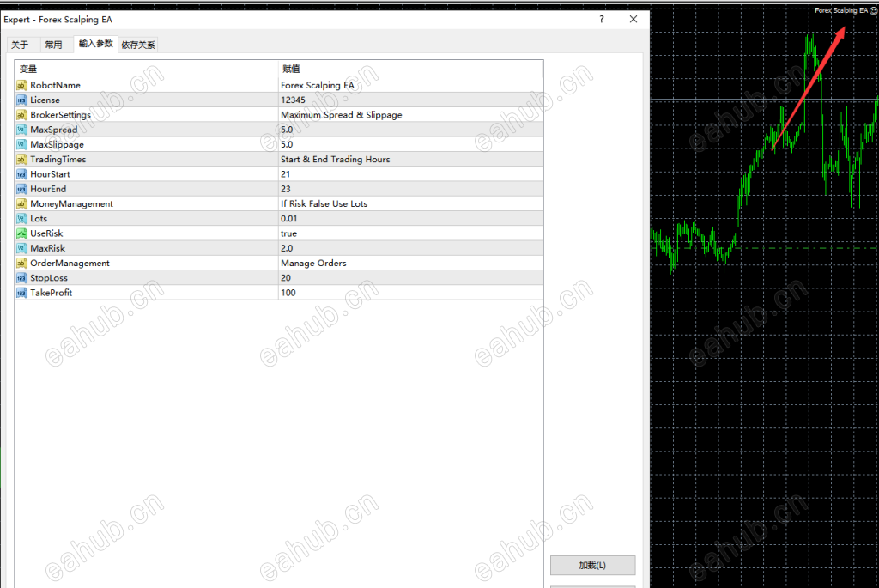This screenshot has width=879, height=588.
Task: Select the MaxRisk variable name
Action: (48, 248)
